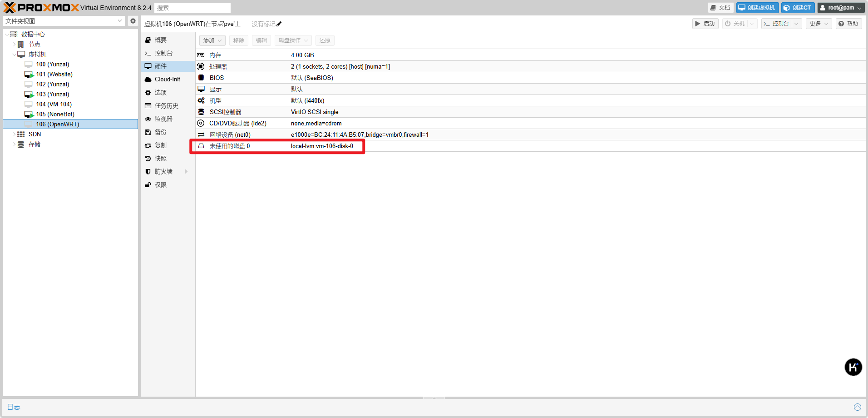Viewport: 868px width, 418px height.
Task: Click the Proxmox logo in header
Action: (x=41, y=8)
